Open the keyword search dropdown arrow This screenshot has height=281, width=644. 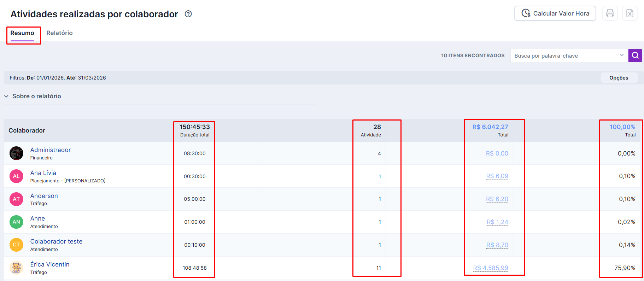621,55
